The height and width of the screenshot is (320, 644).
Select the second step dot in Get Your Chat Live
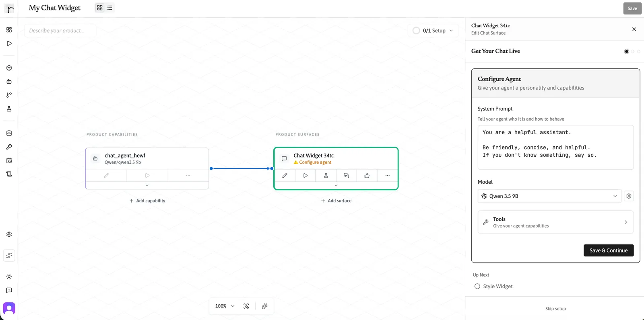(x=633, y=51)
